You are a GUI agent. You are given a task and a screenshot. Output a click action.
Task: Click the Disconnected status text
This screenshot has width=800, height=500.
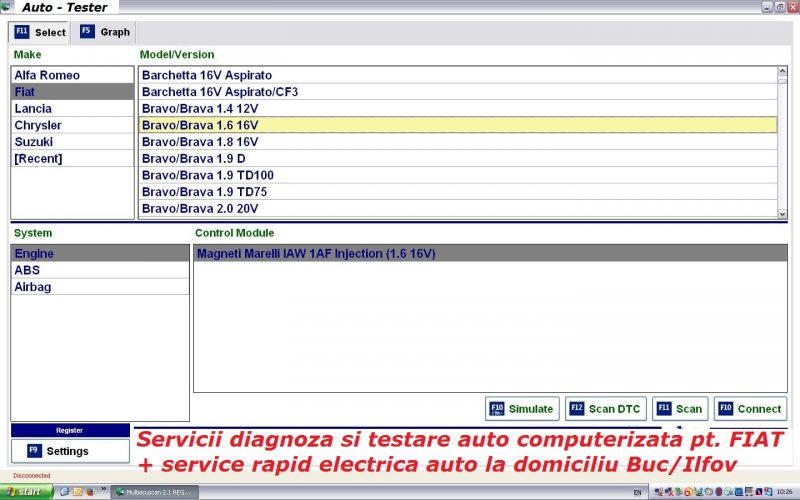[32, 476]
